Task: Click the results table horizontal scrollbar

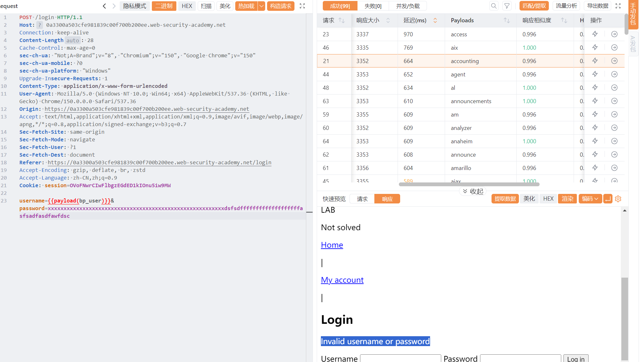Action: (469, 184)
